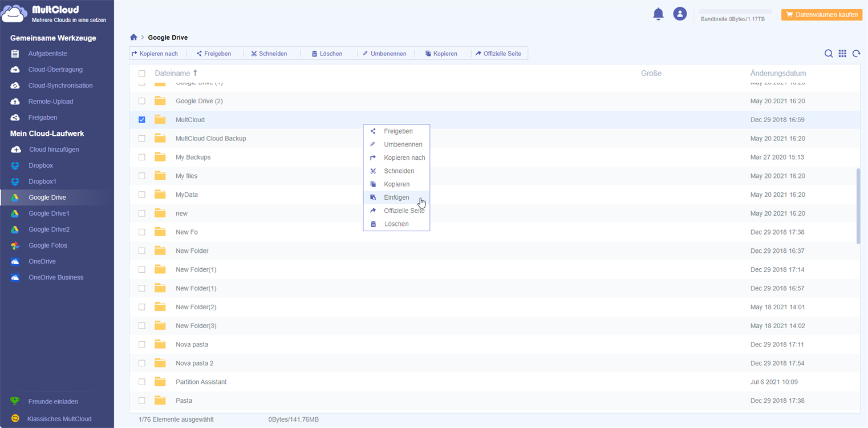The height and width of the screenshot is (428, 868).
Task: Open the New Folder(2) folder
Action: pyautogui.click(x=196, y=307)
